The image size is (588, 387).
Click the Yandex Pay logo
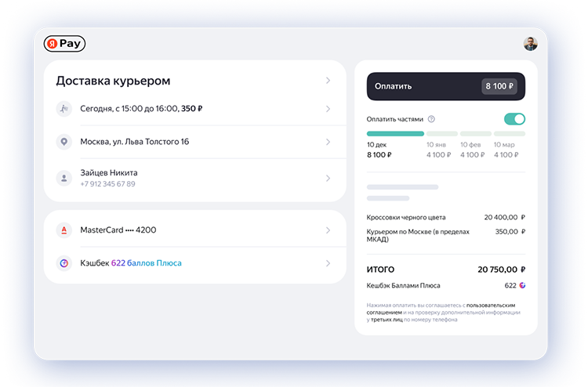tap(64, 44)
